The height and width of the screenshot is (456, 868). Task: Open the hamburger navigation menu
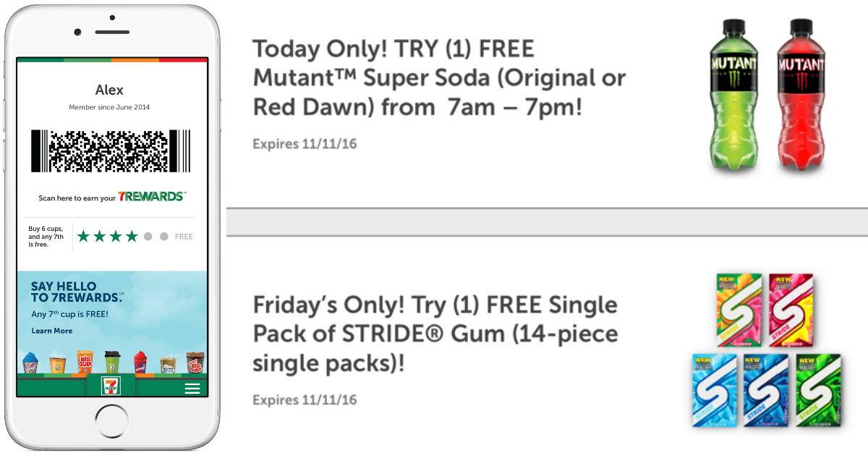click(x=192, y=387)
